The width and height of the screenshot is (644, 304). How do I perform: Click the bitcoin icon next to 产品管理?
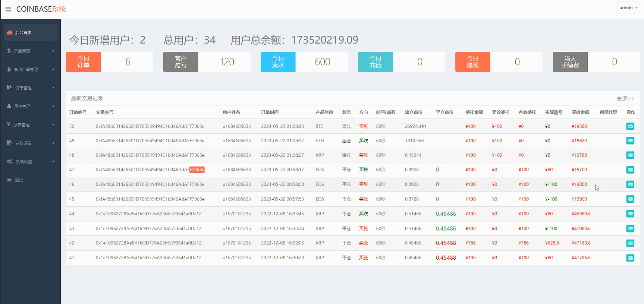click(x=9, y=51)
